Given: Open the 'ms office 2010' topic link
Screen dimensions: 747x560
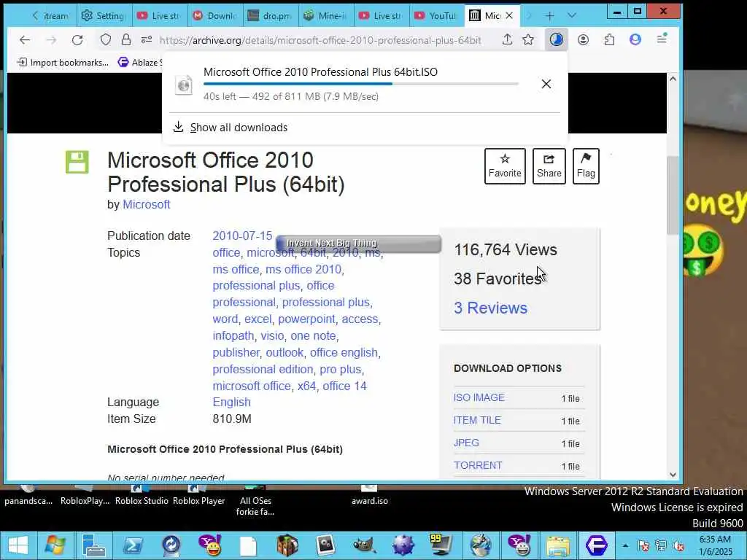Looking at the screenshot, I should pos(303,269).
